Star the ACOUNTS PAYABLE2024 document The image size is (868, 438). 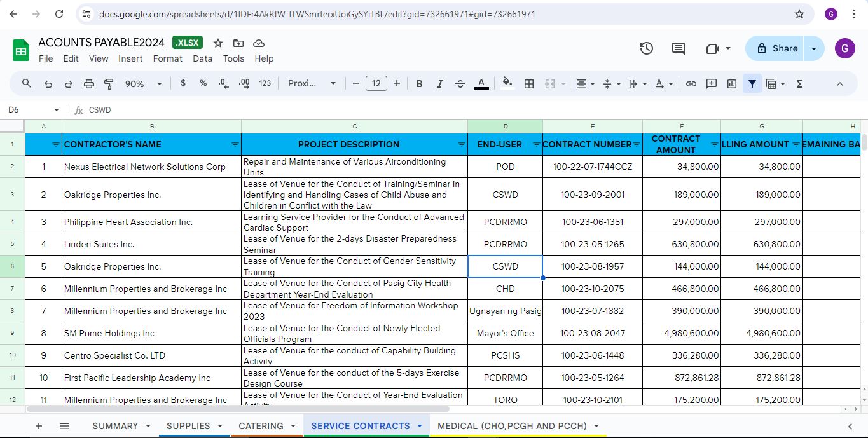(218, 43)
